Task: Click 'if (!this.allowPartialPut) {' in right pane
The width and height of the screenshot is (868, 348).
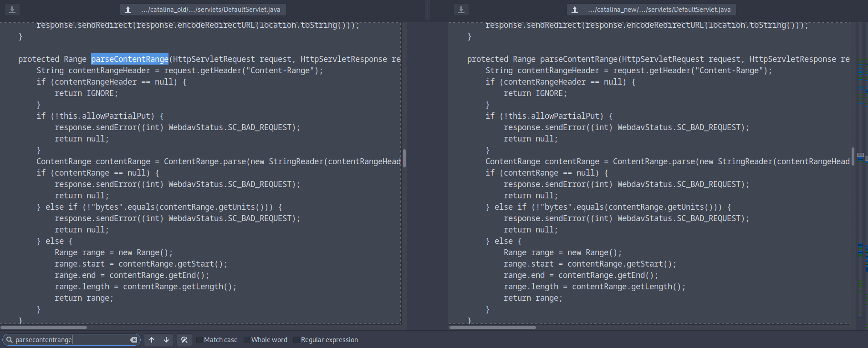Action: point(549,116)
